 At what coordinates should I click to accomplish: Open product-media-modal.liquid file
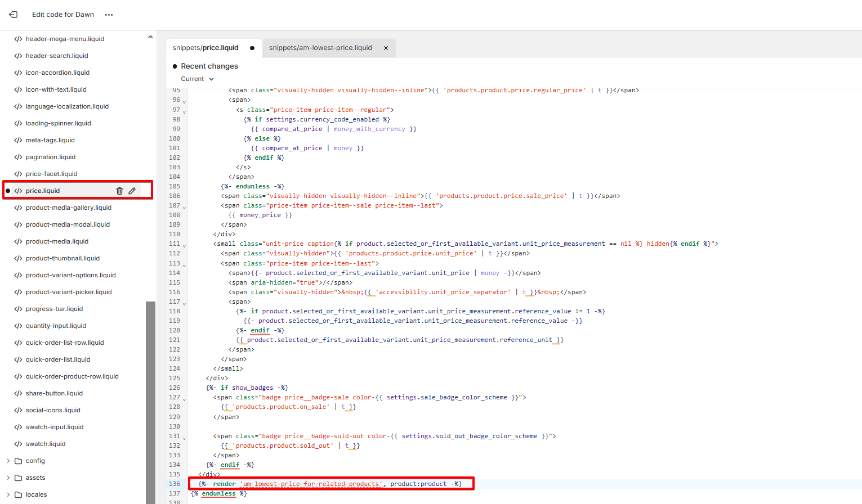tap(68, 224)
